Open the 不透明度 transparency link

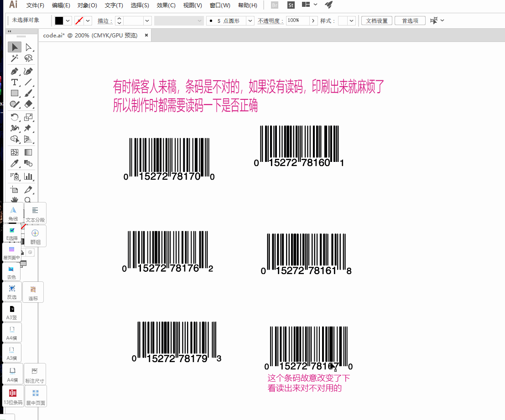click(271, 21)
